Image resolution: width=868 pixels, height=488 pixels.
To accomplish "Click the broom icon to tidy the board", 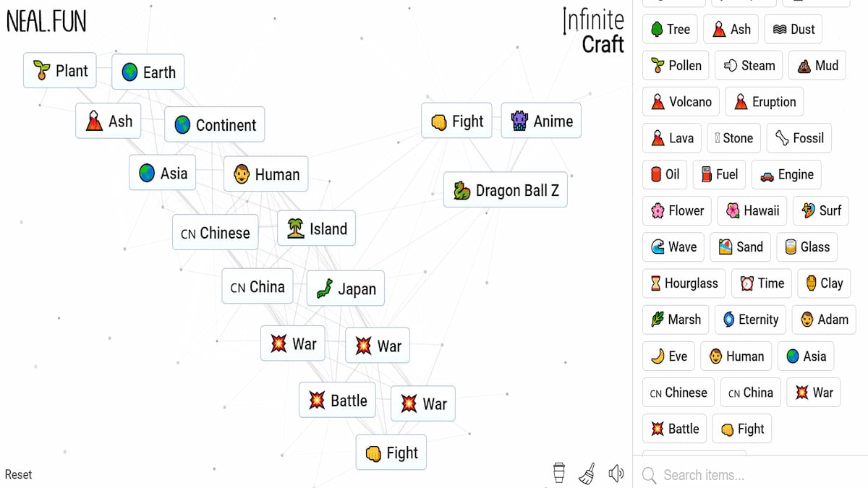I will tap(587, 472).
